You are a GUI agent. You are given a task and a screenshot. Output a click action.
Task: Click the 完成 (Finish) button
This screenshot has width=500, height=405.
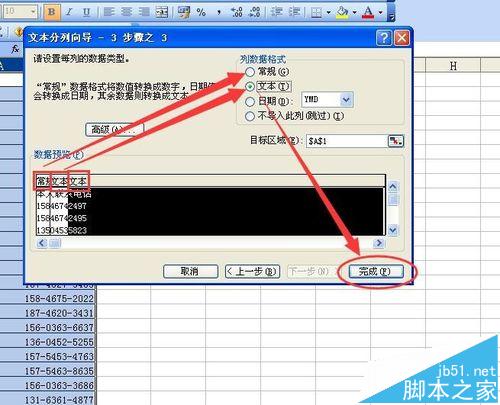(x=376, y=271)
